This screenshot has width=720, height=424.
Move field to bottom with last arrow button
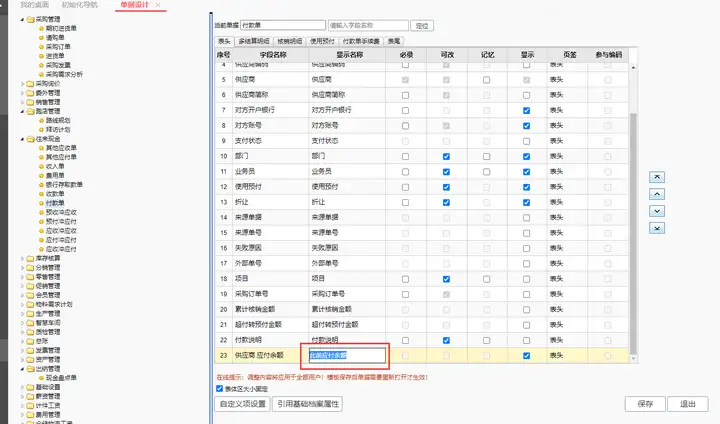click(657, 228)
